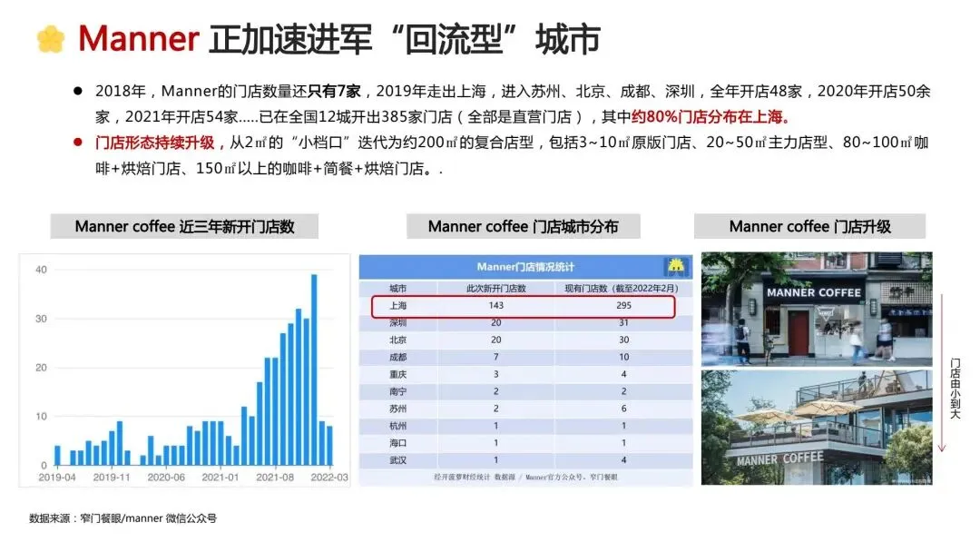Click the x-axis label '2020-06'
This screenshot has height=552, width=980.
pos(166,477)
